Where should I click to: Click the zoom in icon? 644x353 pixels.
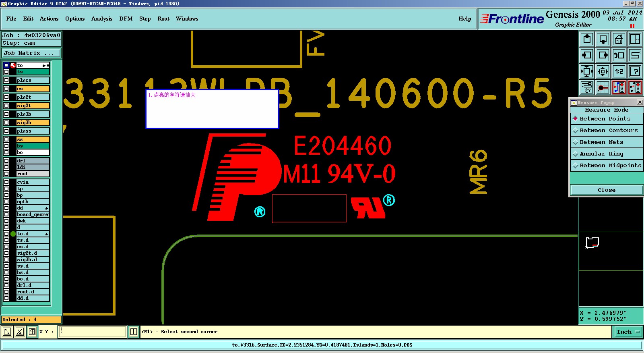(x=587, y=71)
